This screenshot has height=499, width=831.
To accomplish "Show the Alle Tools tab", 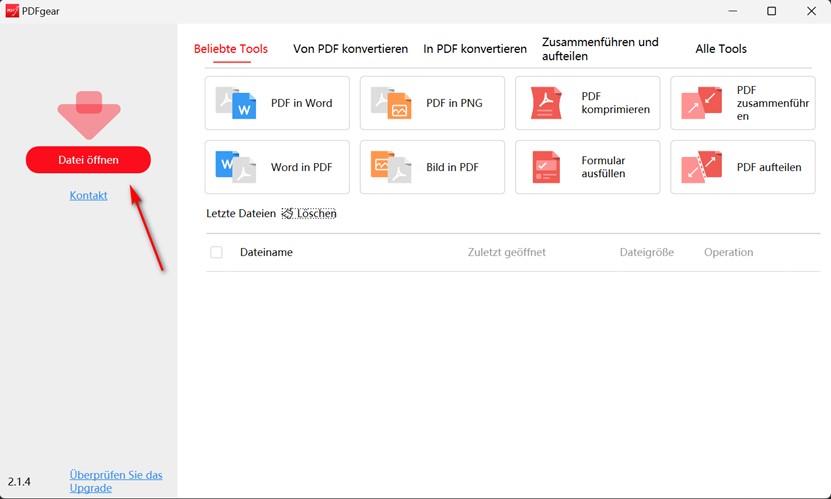I will [x=721, y=49].
